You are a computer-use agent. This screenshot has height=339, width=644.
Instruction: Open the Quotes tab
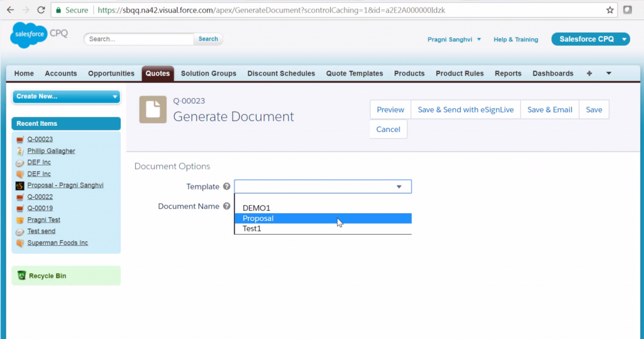[158, 73]
